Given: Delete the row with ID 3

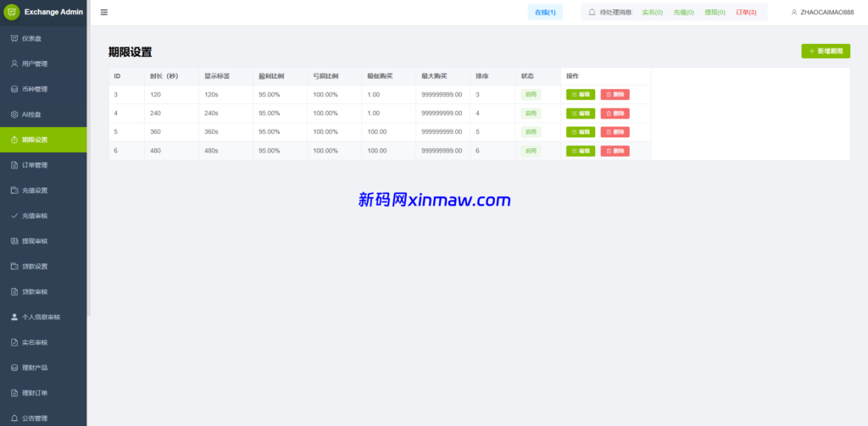Looking at the screenshot, I should pyautogui.click(x=615, y=95).
